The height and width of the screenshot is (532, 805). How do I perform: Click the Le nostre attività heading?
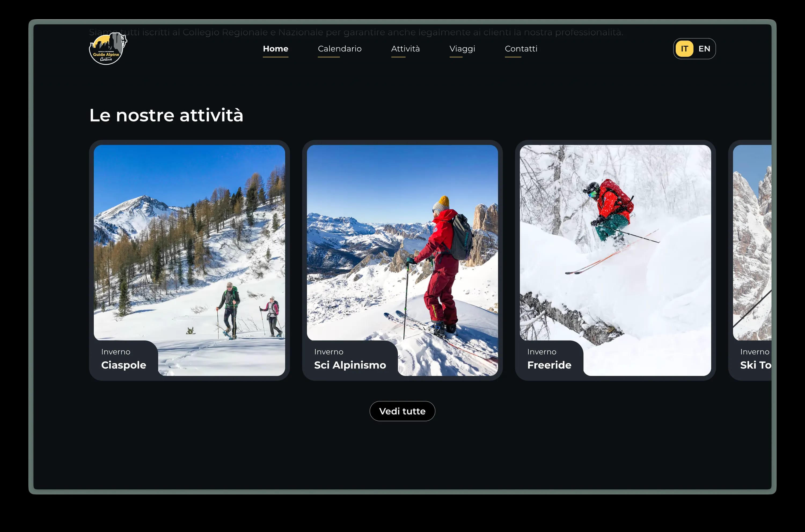point(166,115)
